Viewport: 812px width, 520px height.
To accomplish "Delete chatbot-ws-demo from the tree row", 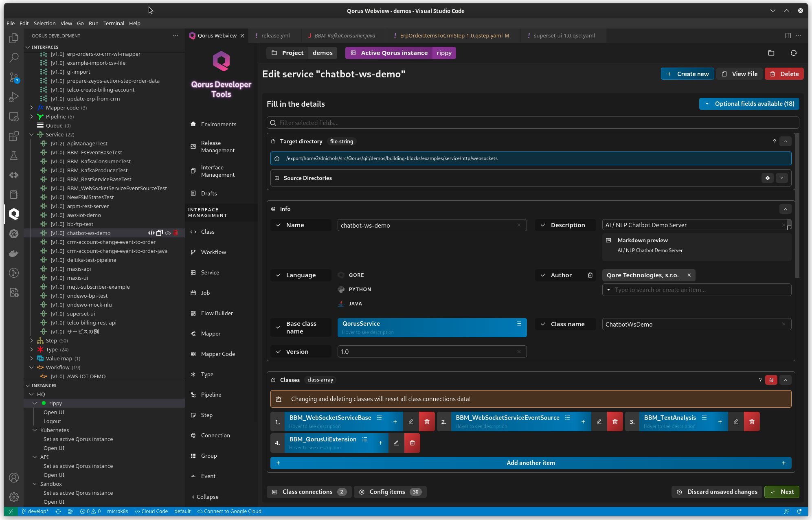I will click(x=176, y=233).
